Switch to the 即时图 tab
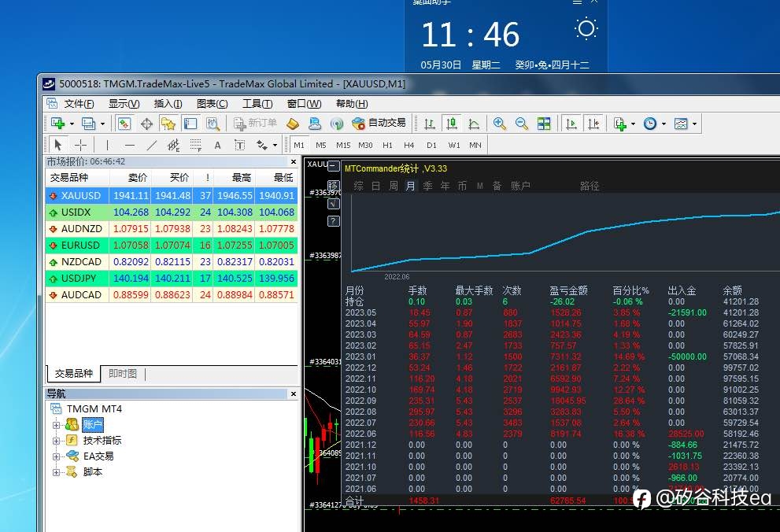Viewport: 780px width, 532px height. pyautogui.click(x=122, y=373)
